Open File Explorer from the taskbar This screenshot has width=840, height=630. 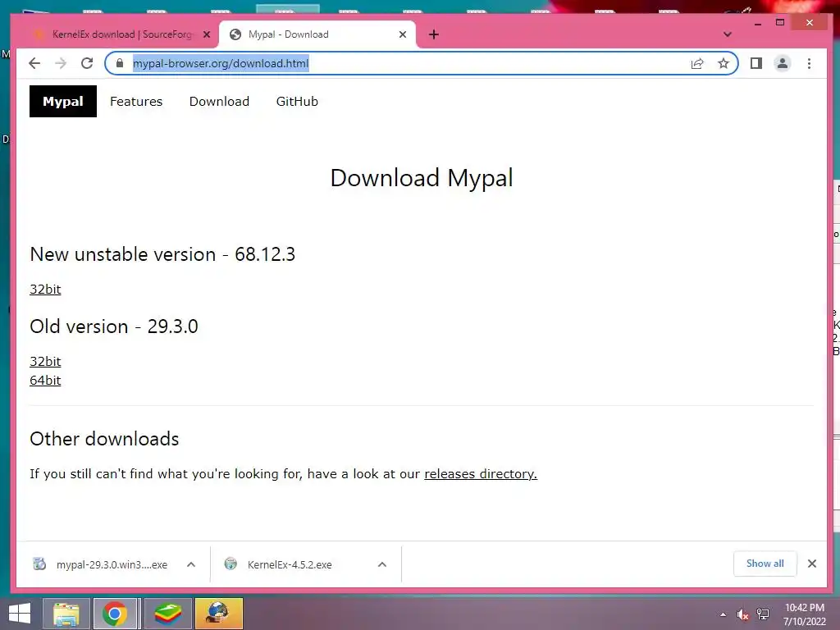point(66,614)
